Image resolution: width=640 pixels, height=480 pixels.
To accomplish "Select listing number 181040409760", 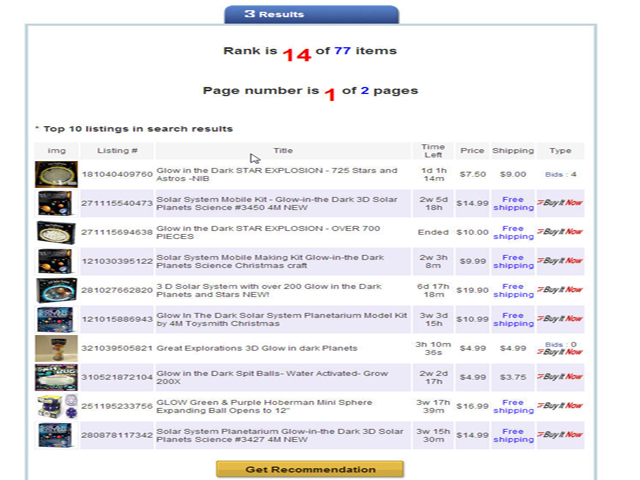I will point(117,174).
